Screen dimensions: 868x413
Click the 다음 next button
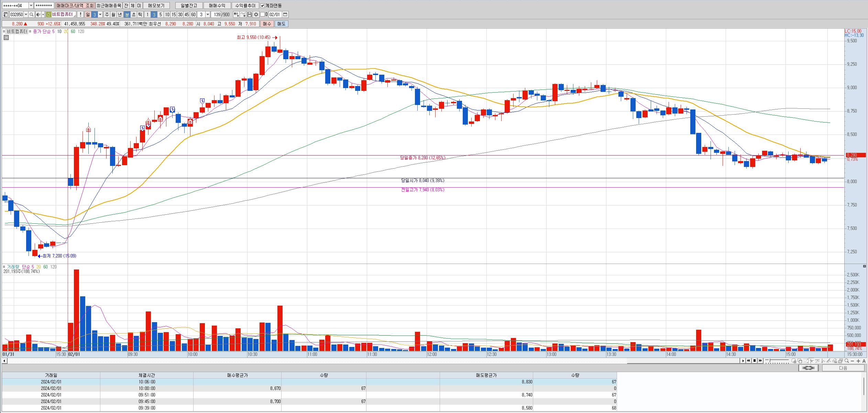[x=843, y=368]
